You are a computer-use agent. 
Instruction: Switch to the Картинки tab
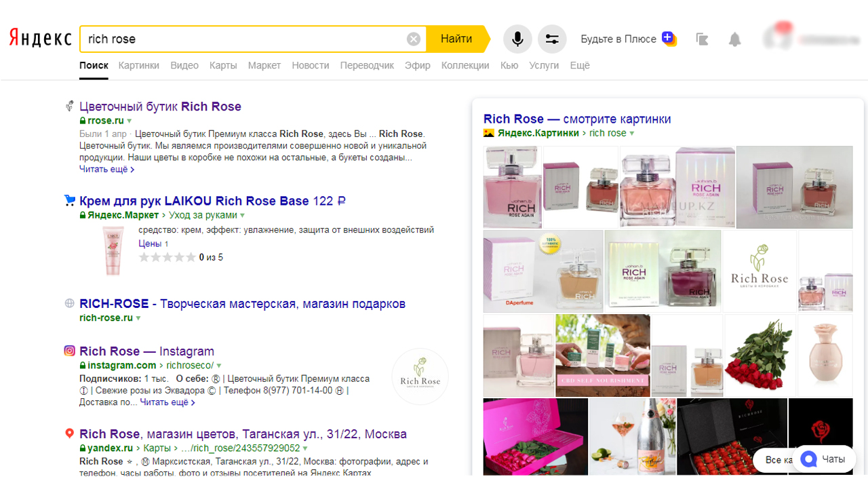(x=139, y=66)
